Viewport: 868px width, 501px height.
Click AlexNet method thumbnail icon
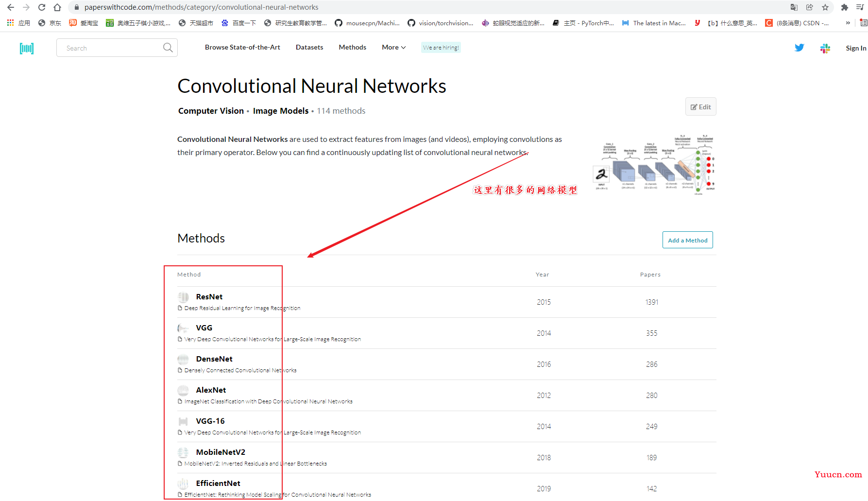pos(183,390)
